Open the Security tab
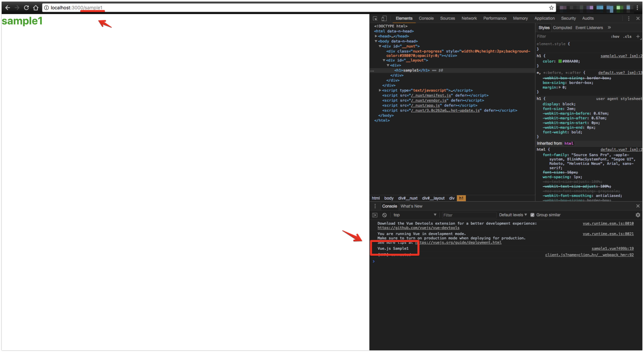The height and width of the screenshot is (352, 644). 568,19
